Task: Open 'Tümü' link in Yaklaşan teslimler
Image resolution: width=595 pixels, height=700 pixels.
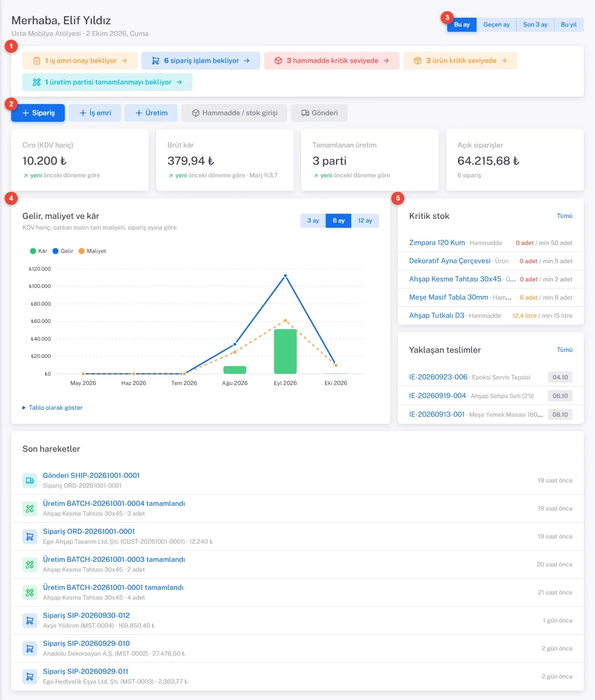Action: [565, 350]
